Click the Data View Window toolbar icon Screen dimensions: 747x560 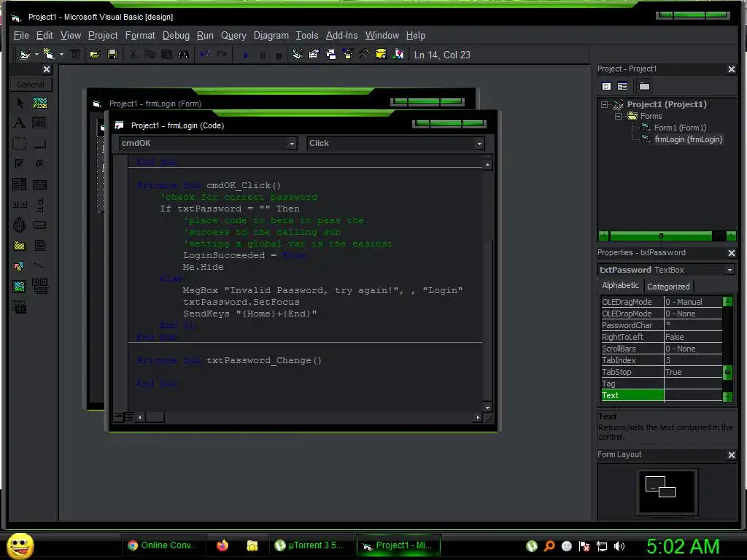[381, 54]
